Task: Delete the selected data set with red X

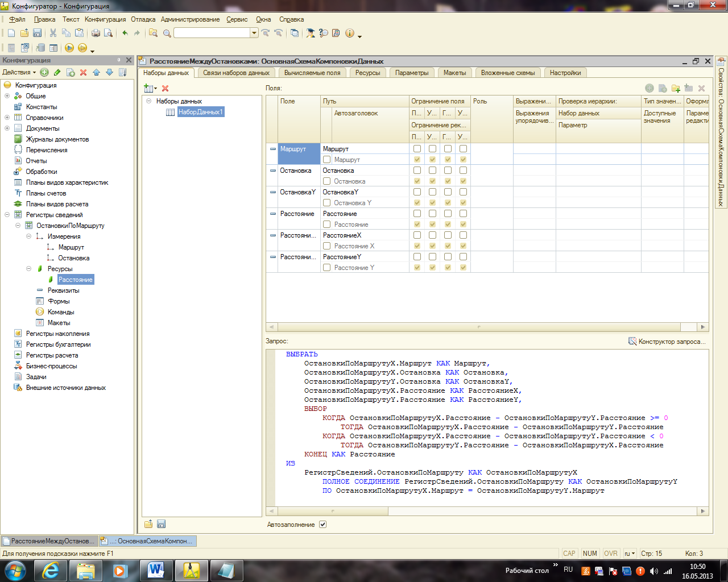Action: coord(165,88)
